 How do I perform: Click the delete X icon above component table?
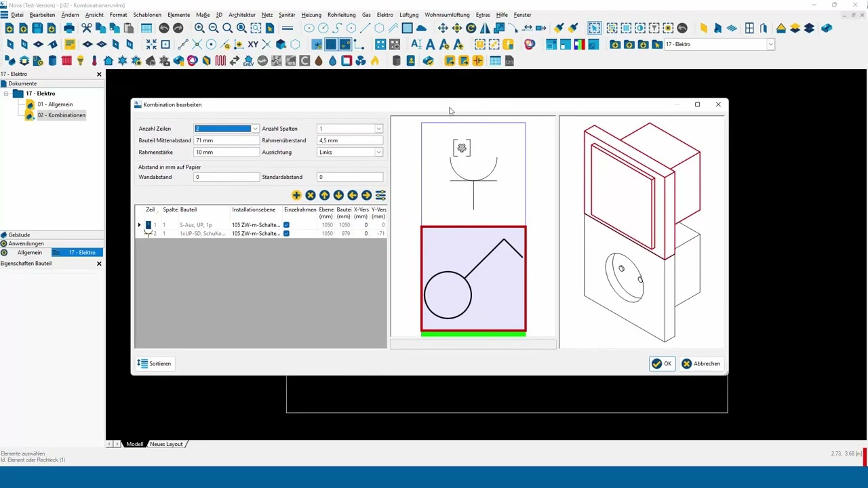pyautogui.click(x=311, y=195)
